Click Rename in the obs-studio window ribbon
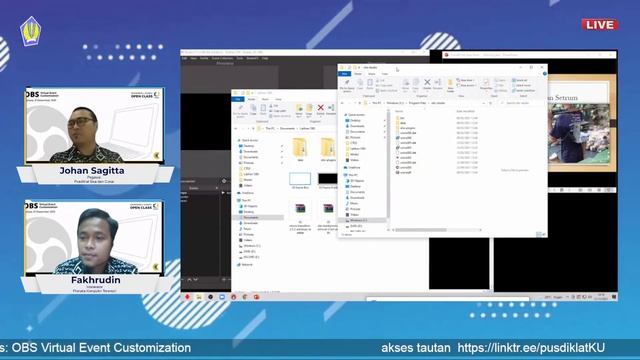The image size is (640, 360). coord(438,84)
